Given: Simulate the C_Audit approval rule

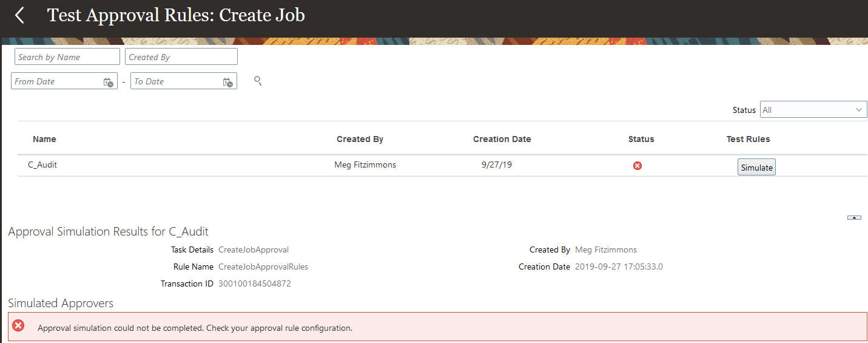Looking at the screenshot, I should (756, 168).
